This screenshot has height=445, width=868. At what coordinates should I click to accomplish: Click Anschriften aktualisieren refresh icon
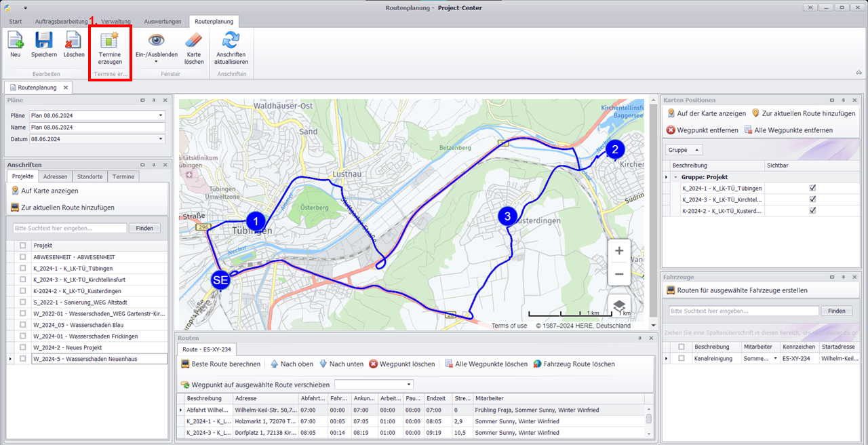point(231,41)
